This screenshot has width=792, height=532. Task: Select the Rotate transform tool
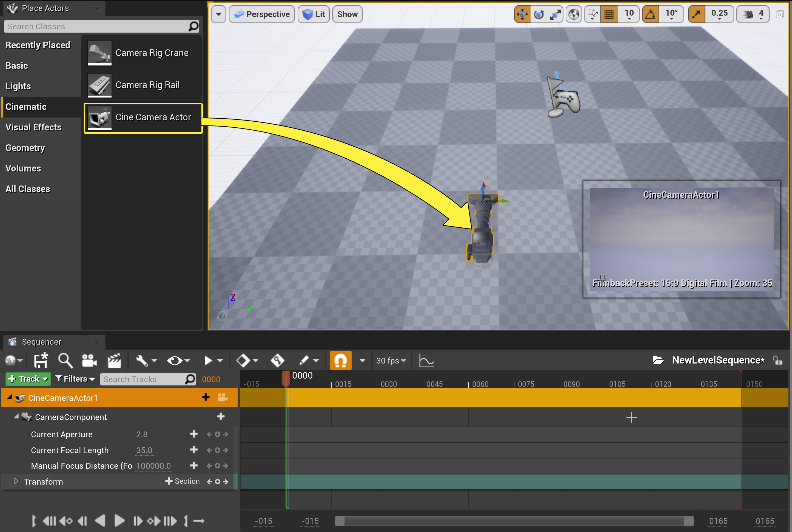pyautogui.click(x=539, y=14)
